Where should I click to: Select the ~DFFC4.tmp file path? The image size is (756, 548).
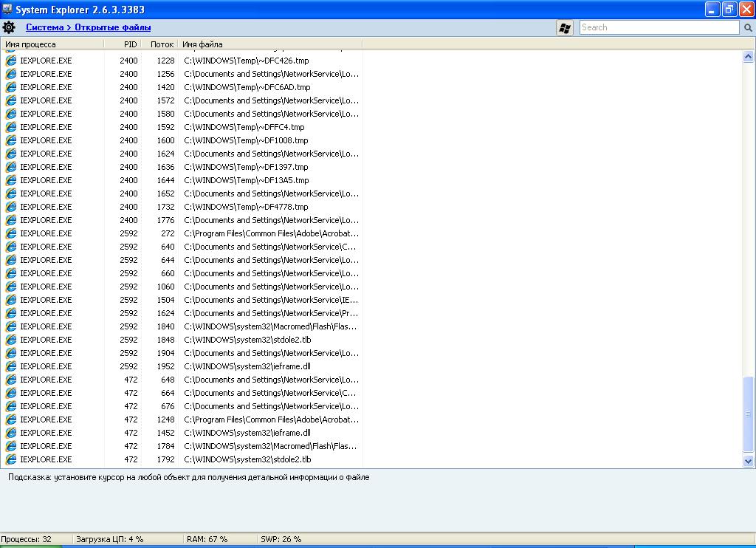pyautogui.click(x=244, y=127)
